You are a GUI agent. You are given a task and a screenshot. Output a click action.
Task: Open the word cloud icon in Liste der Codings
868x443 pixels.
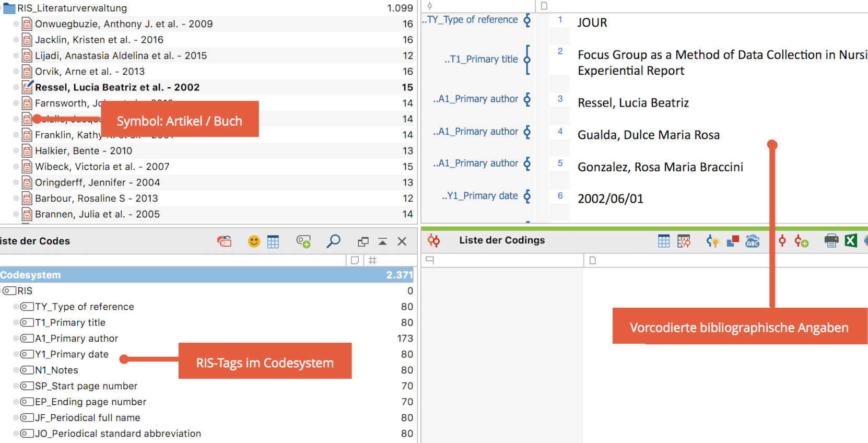tap(752, 241)
